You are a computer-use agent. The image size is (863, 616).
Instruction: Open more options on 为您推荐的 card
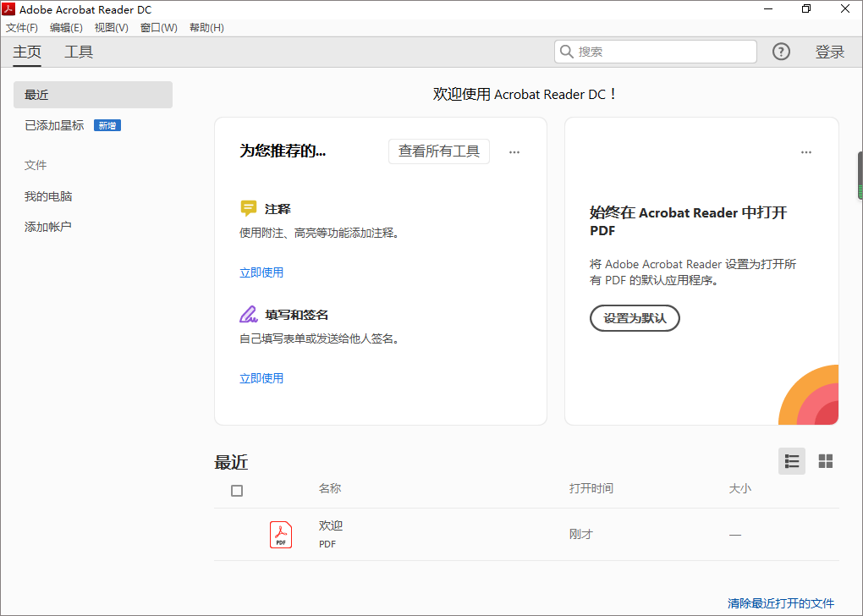[514, 152]
